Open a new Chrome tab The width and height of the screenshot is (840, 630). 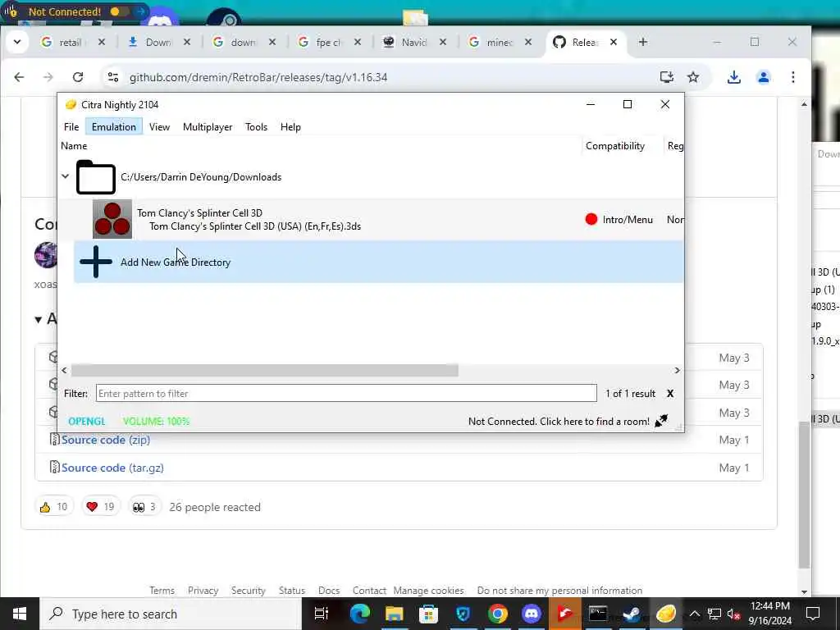tap(643, 43)
